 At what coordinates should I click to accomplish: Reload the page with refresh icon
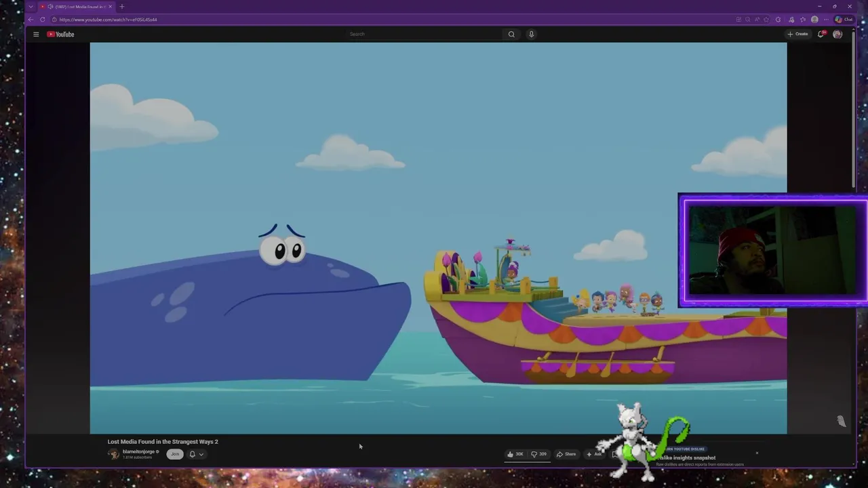42,20
